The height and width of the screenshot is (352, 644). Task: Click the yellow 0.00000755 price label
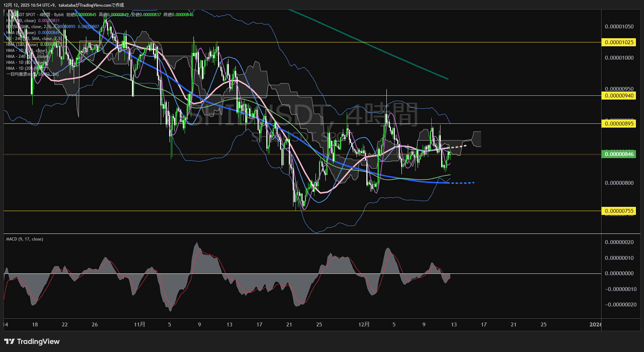pos(619,211)
